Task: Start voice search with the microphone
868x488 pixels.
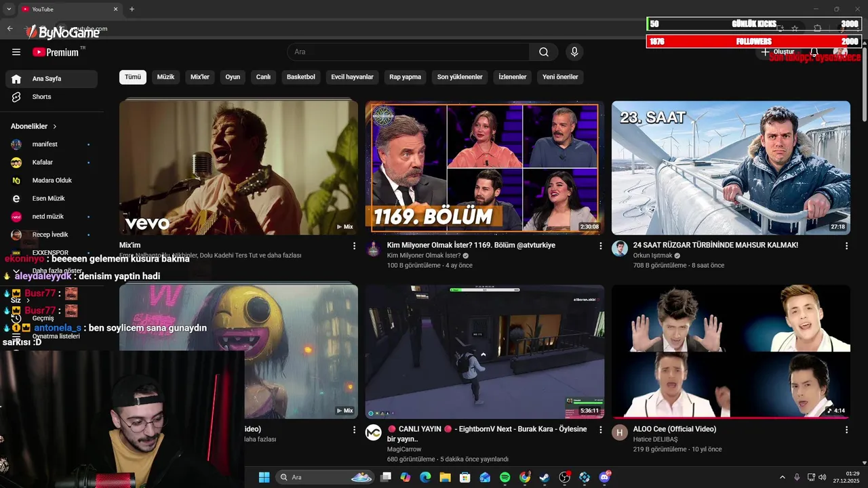Action: (574, 52)
